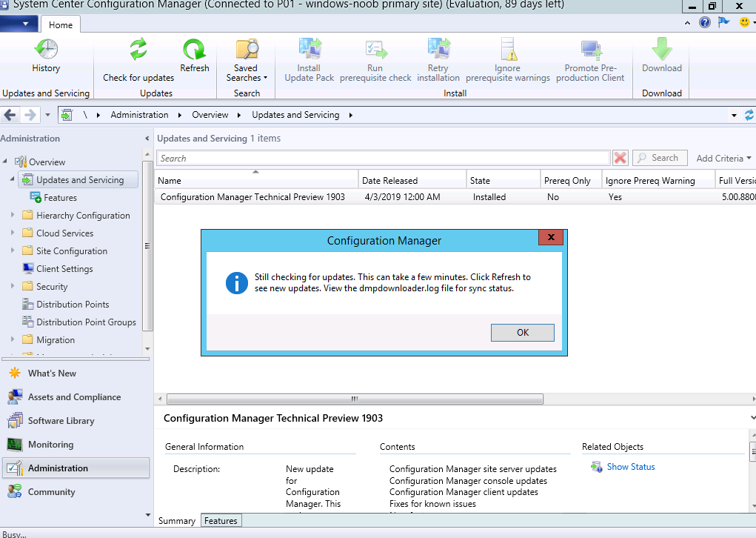Open the Add Criteria dropdown
The image size is (756, 538).
(723, 159)
